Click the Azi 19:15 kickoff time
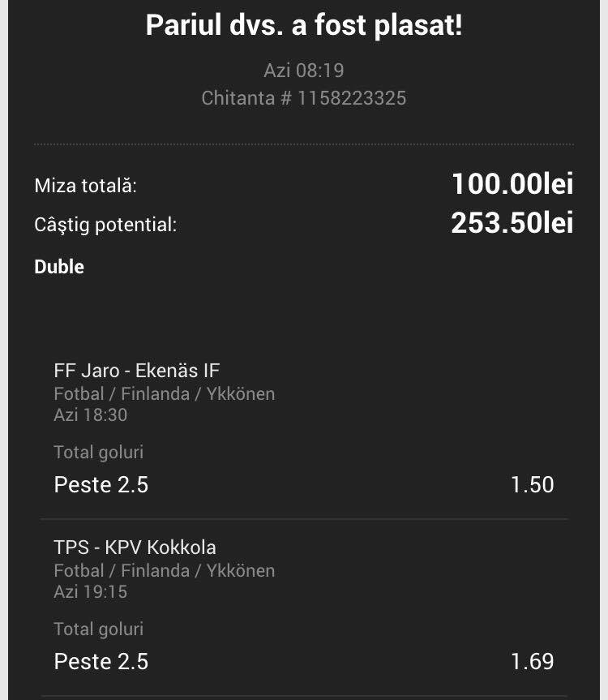The width and height of the screenshot is (608, 700). pyautogui.click(x=91, y=592)
